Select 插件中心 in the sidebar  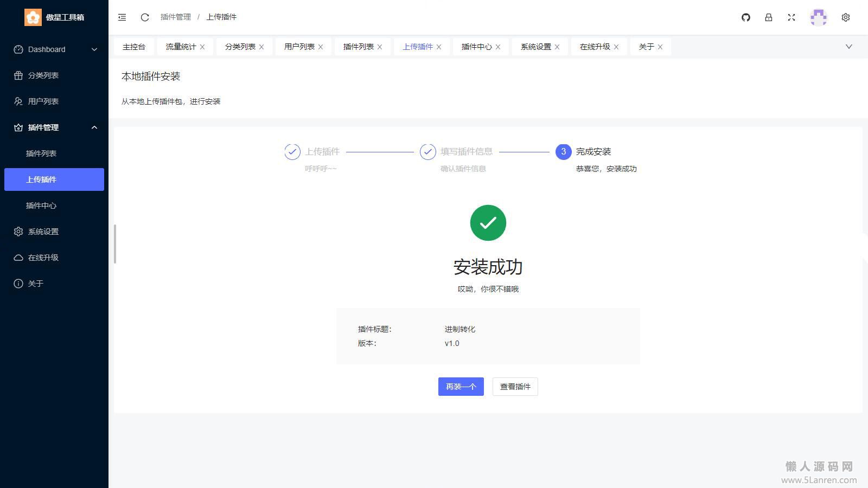coord(41,206)
